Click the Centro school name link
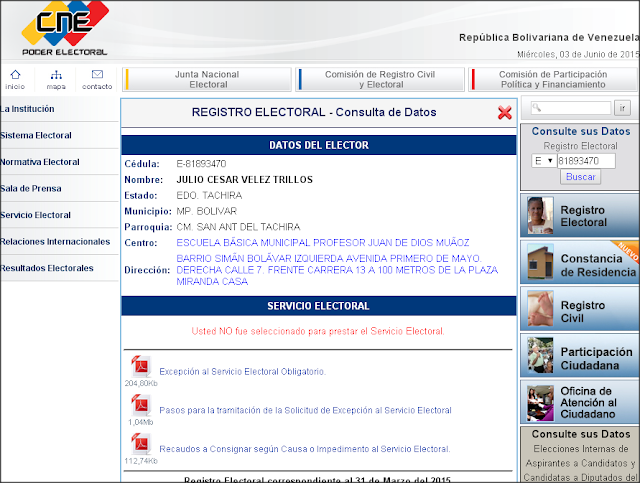This screenshot has height=483, width=640. point(323,243)
